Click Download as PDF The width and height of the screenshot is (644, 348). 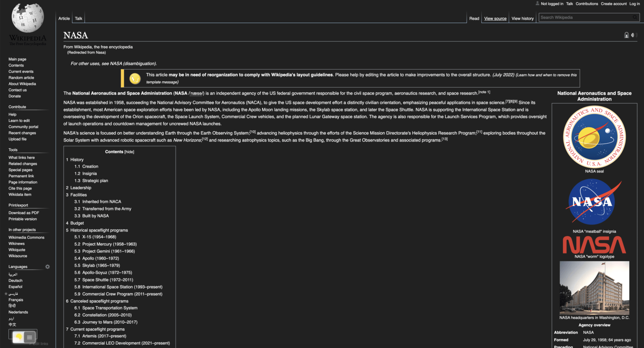point(23,213)
